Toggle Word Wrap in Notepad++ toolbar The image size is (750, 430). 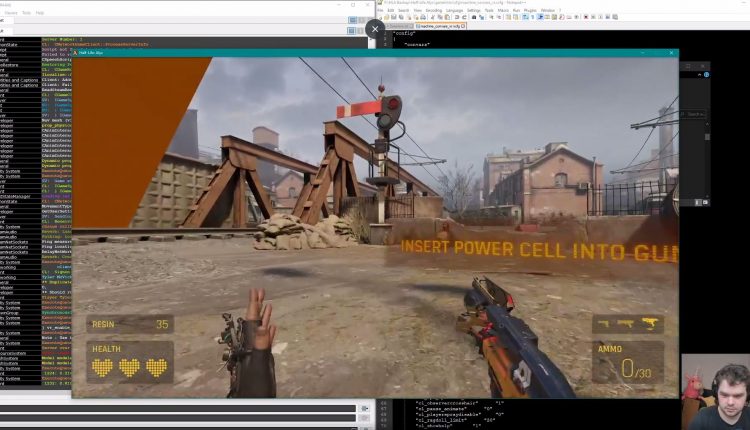tap(525, 17)
